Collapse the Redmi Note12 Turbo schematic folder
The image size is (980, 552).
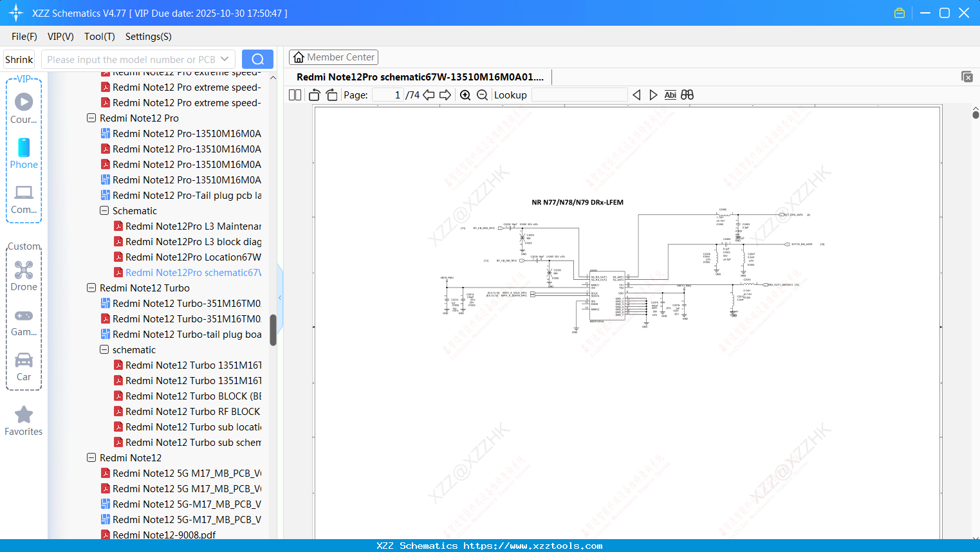pyautogui.click(x=104, y=349)
